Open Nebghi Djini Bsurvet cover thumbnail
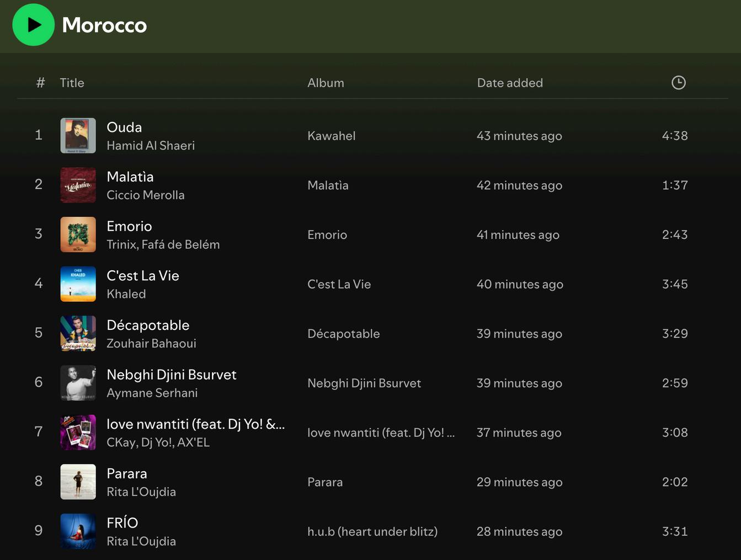Screen dimensions: 741x560 [78, 383]
